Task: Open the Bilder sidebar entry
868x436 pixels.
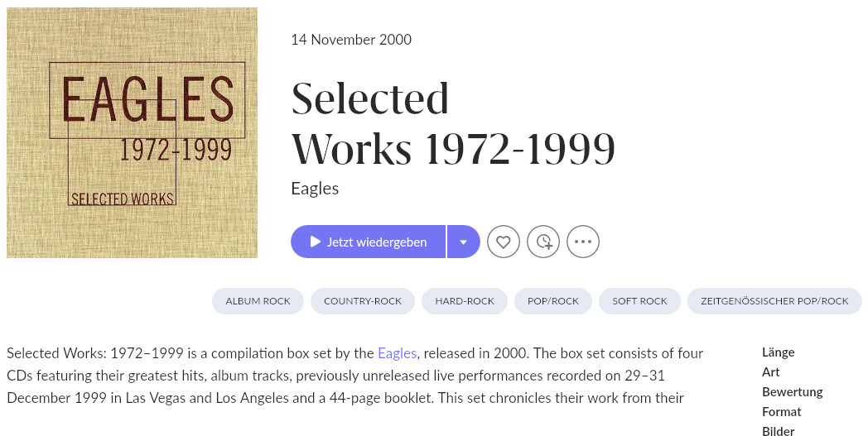Action: click(x=778, y=430)
